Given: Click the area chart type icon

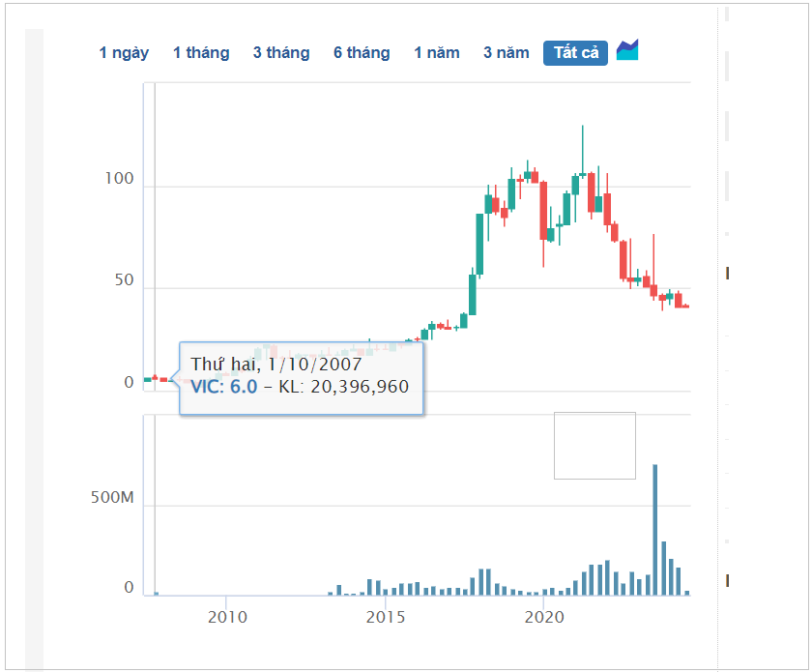Looking at the screenshot, I should point(627,50).
